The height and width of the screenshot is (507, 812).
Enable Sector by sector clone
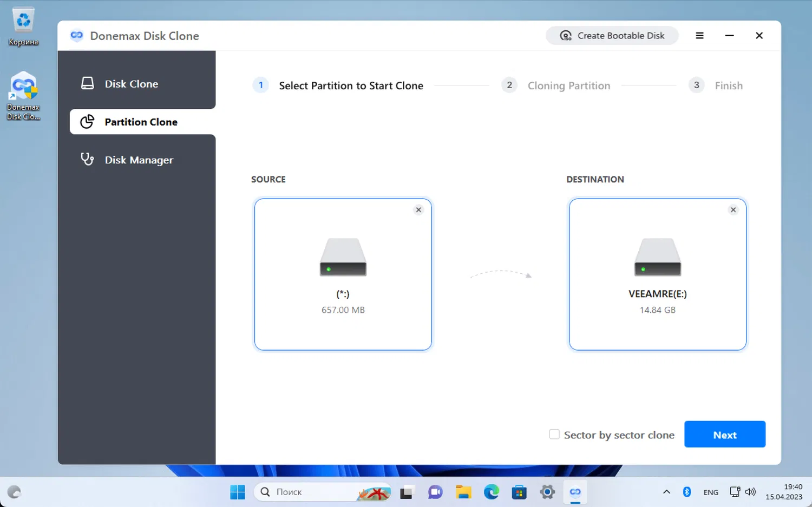click(x=554, y=434)
